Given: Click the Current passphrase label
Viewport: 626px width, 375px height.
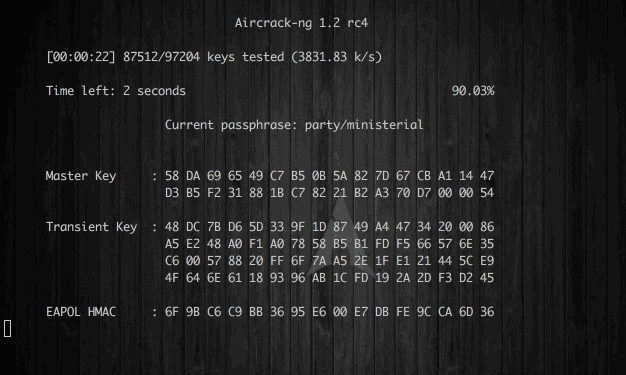Looking at the screenshot, I should [x=231, y=125].
